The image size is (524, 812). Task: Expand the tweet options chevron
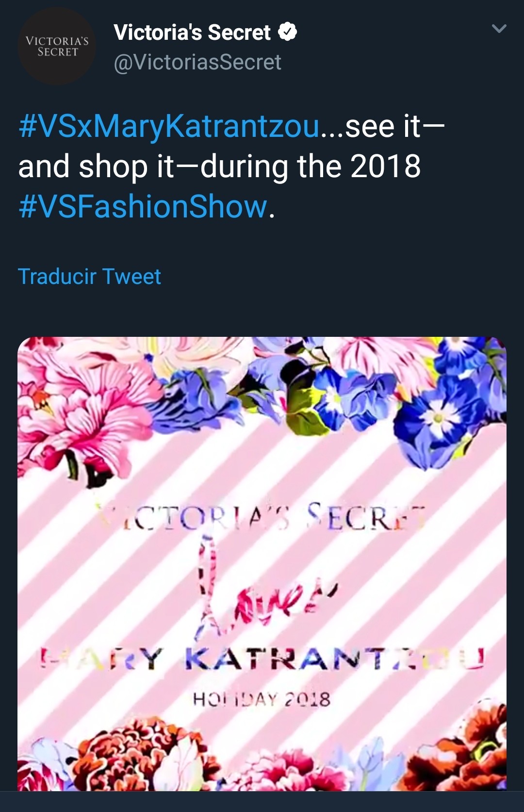click(499, 29)
